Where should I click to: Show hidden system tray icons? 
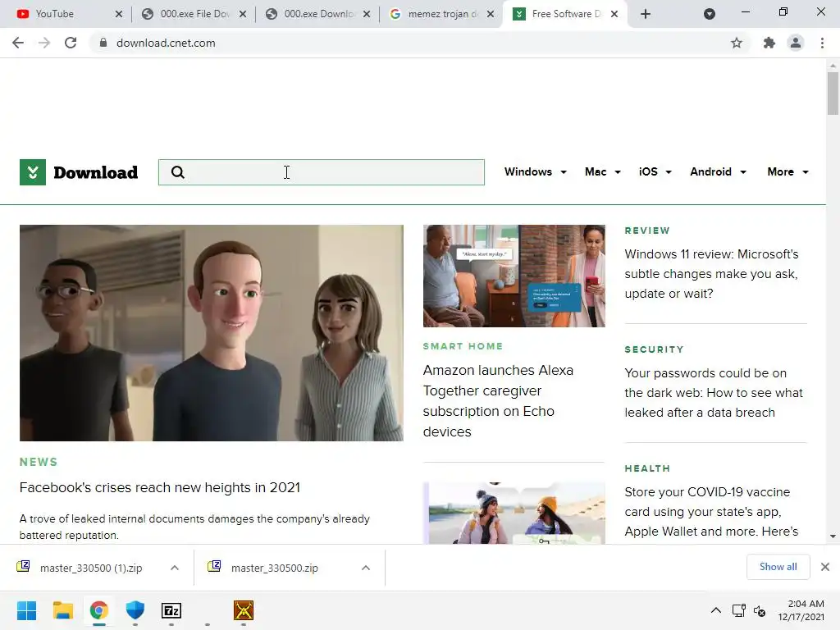715,610
